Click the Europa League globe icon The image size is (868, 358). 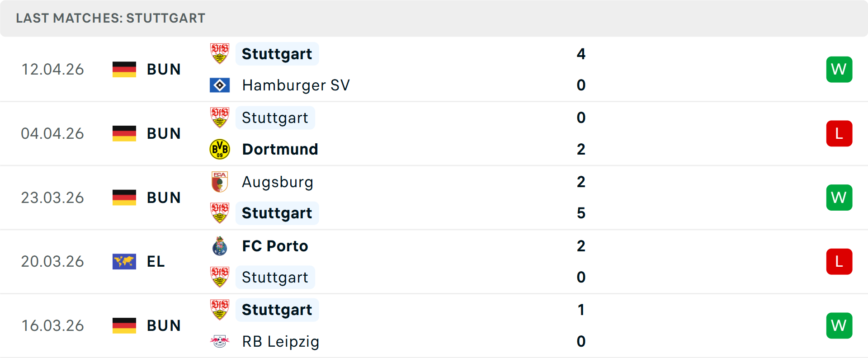[x=124, y=261]
